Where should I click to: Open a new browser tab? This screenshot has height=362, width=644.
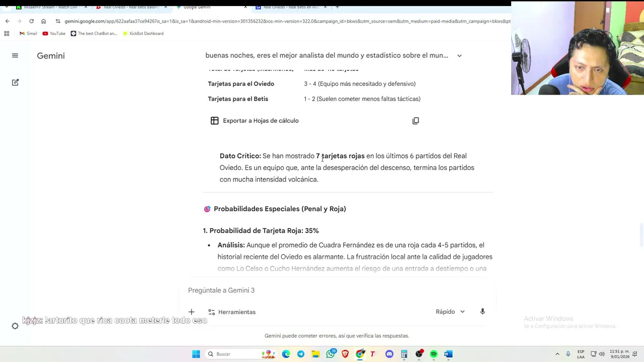[x=337, y=7]
